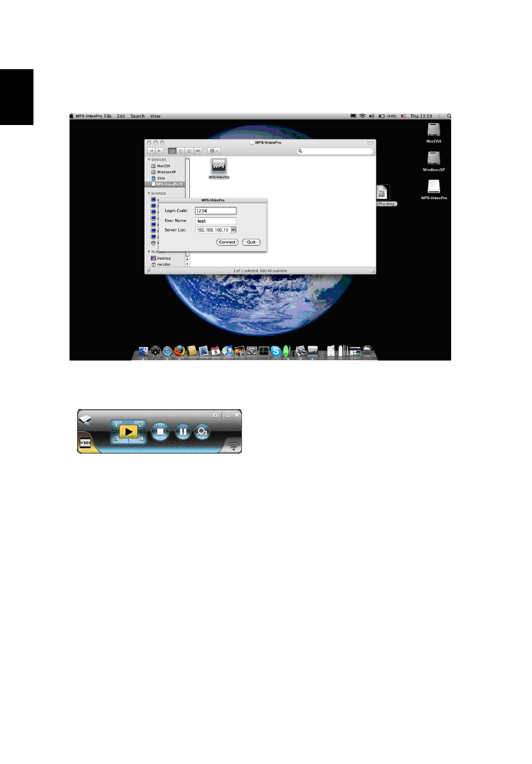This screenshot has height=764, width=532.
Task: Click the VIDEO filmstrip icon on WPS panel
Action: (x=85, y=443)
